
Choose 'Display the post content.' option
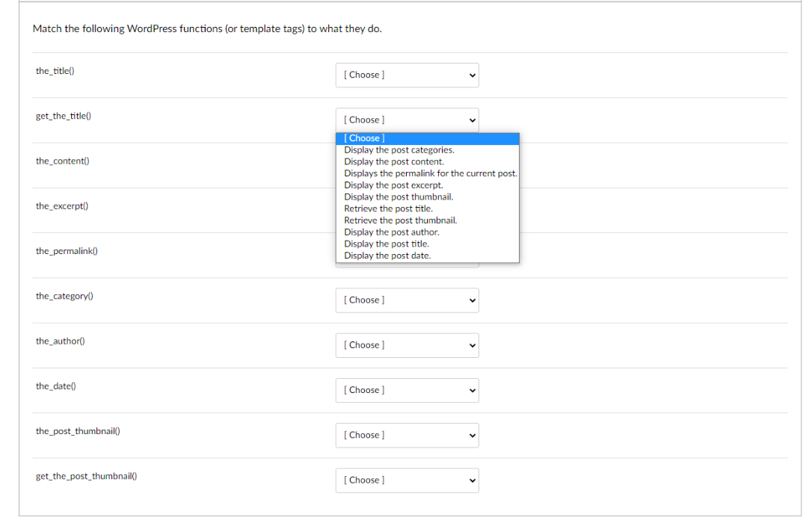coord(427,161)
